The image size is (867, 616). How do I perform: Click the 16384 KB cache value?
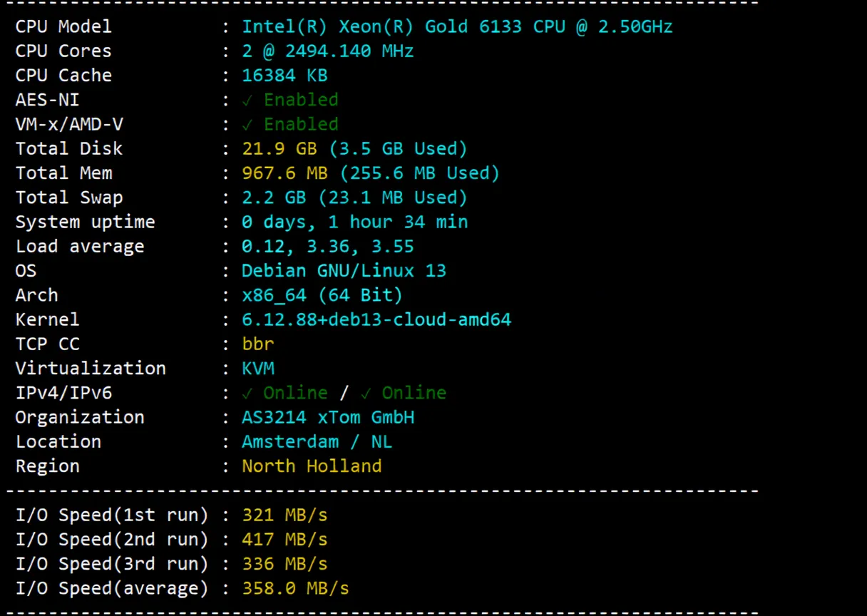tap(284, 76)
